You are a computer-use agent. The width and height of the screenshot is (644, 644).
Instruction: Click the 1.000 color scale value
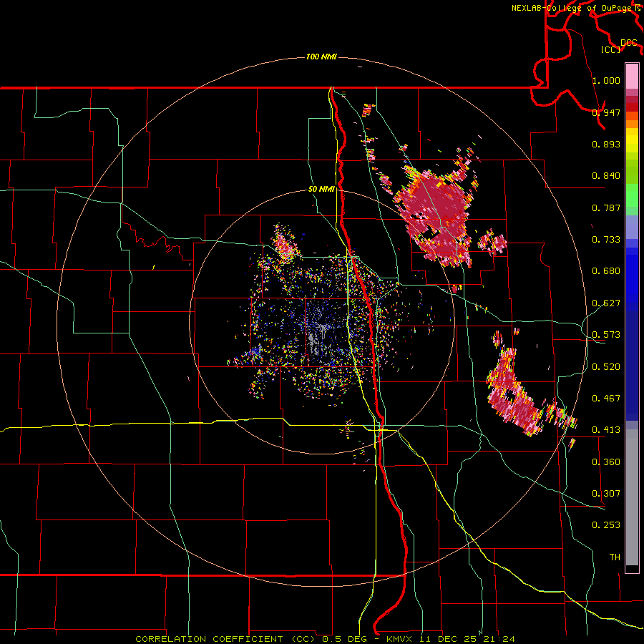(x=606, y=80)
